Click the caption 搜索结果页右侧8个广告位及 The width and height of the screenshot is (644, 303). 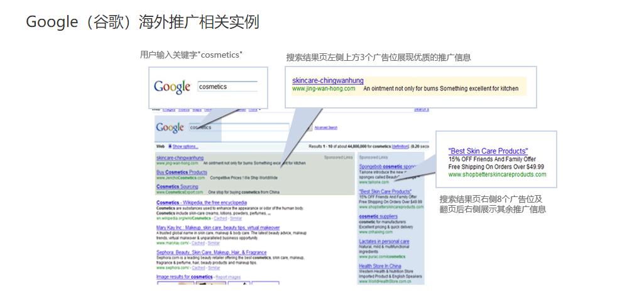(491, 199)
